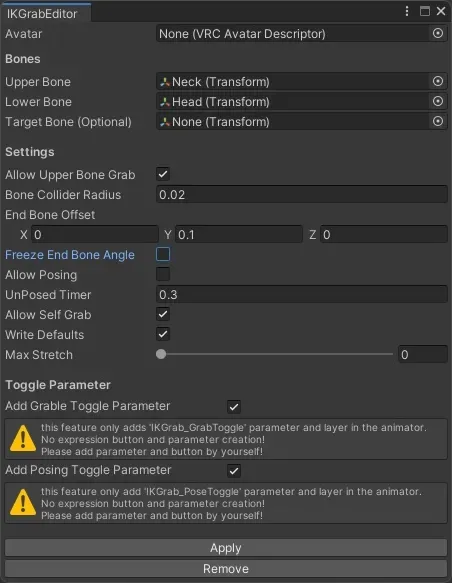Click the warning icon under Grable Toggle
Screen dimensions: 452x583
23,439
